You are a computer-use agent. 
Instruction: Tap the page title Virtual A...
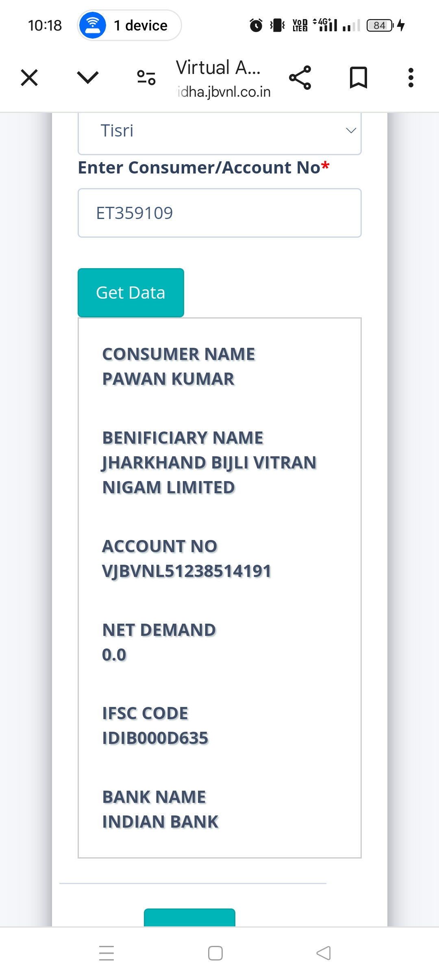tap(218, 67)
